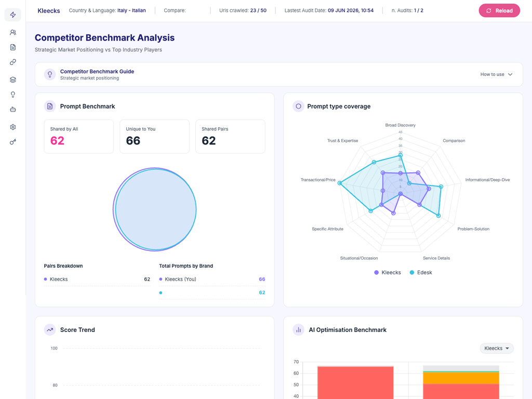Click the Transactional/Price radar axis label
Screen dimensions: 532x399
318,180
